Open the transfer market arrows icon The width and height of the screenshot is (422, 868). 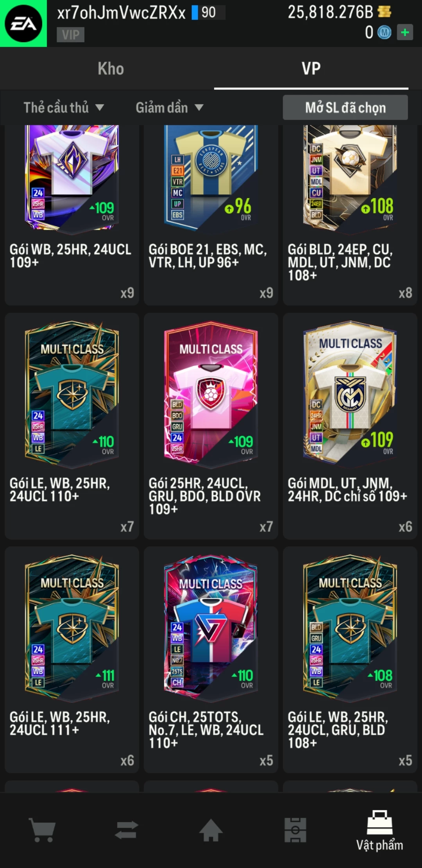(127, 830)
